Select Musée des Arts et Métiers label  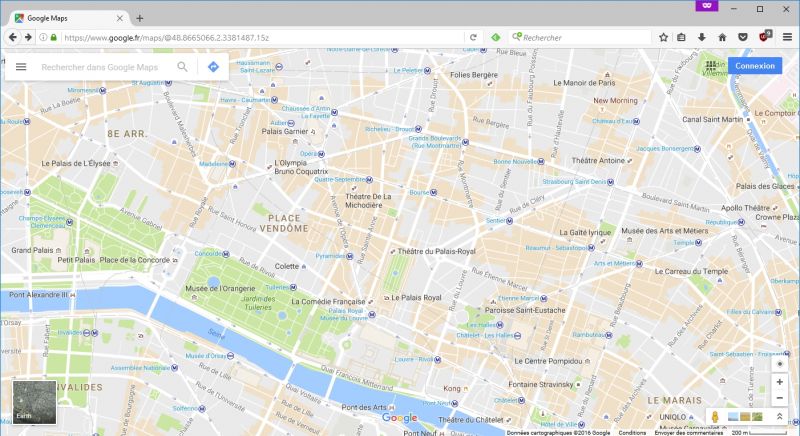(664, 230)
